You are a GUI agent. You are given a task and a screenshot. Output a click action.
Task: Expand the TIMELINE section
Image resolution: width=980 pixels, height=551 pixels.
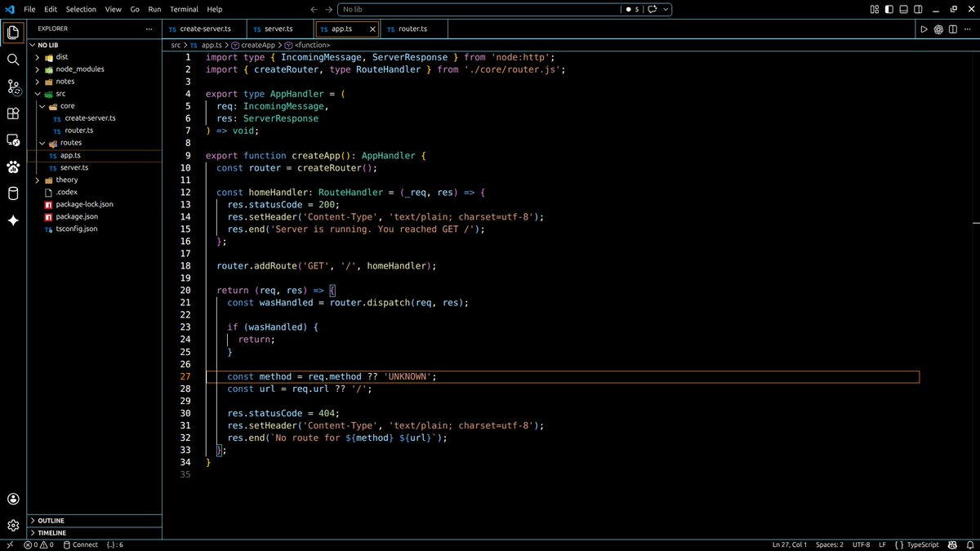coord(95,532)
